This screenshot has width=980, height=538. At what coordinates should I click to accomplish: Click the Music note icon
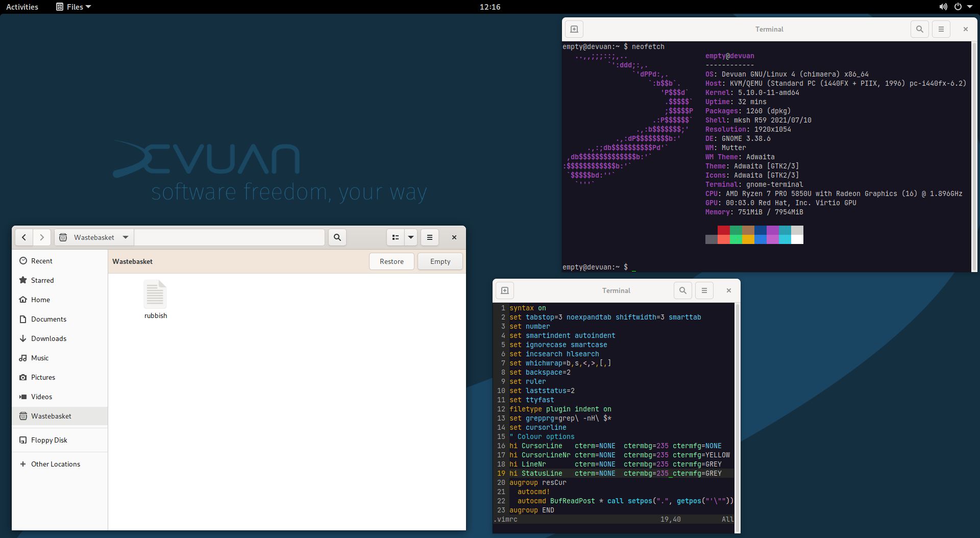coord(23,358)
